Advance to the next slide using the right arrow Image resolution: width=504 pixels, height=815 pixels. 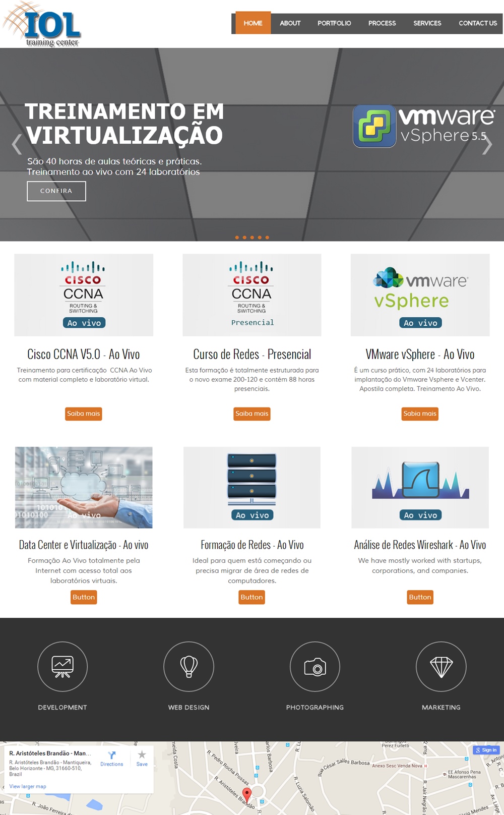487,144
